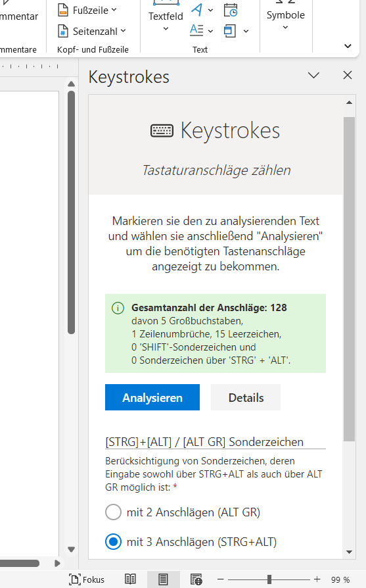Open the Fußzeile footer dropdown
This screenshot has height=588, width=366.
(87, 10)
